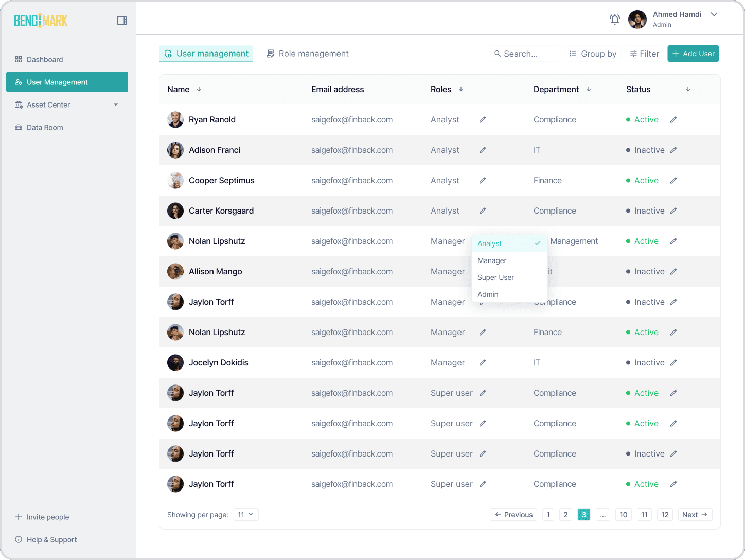Go to page 12
745x560 pixels.
point(665,515)
